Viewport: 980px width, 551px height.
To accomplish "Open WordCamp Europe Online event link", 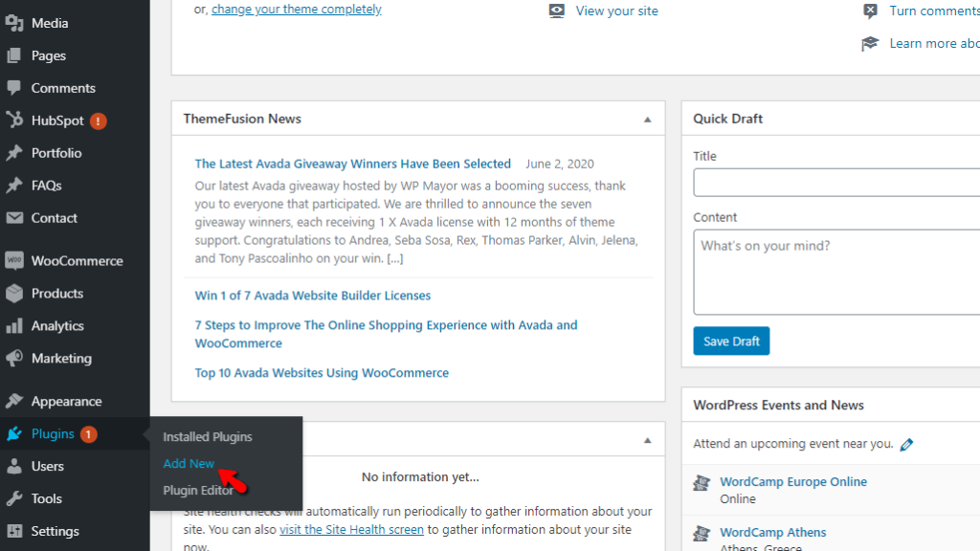I will pos(793,482).
